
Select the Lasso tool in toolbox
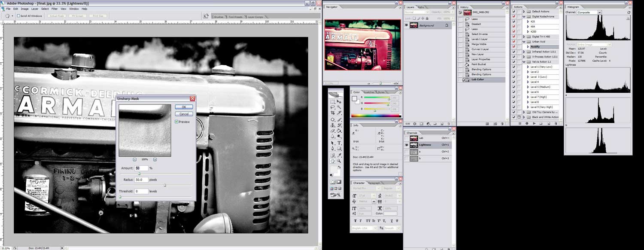(333, 107)
